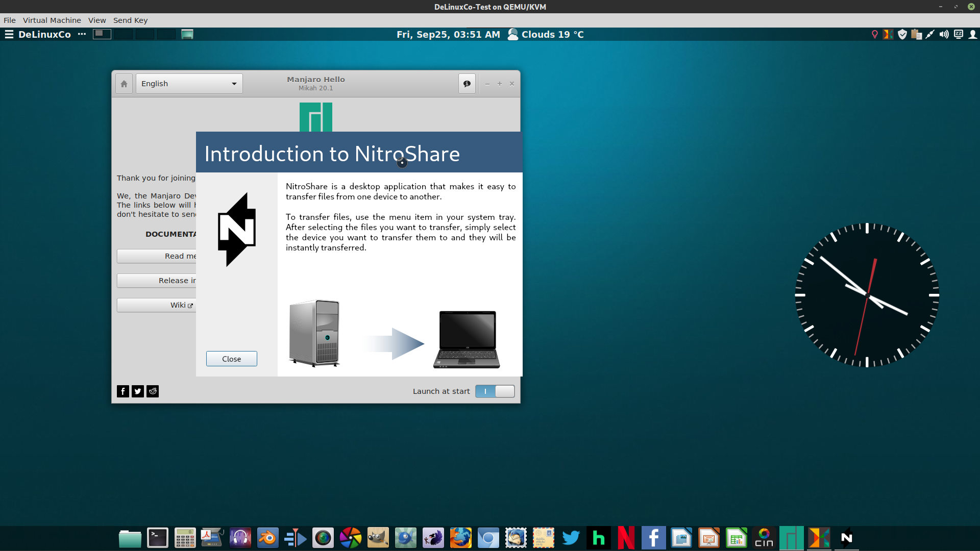Launch the PDF scanner app from dock

[x=213, y=538]
